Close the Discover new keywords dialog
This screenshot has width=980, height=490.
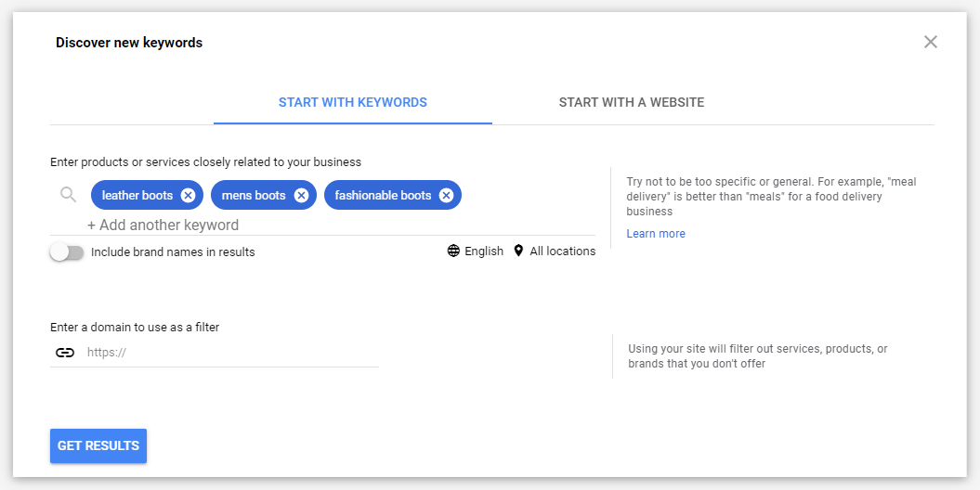930,42
